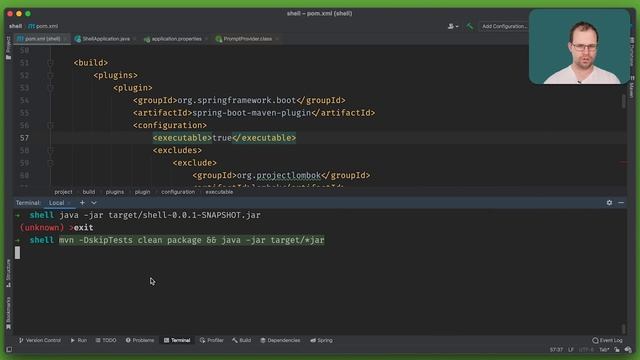Open the Bookmarks tool window

tap(8, 313)
